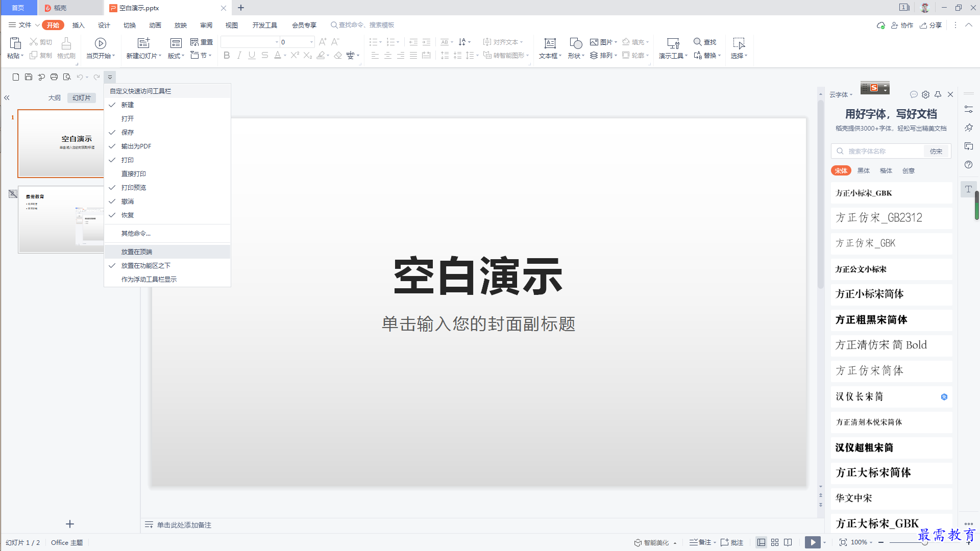Viewport: 980px width, 551px height.
Task: Click the Undo arrow icon
Action: coord(80,77)
